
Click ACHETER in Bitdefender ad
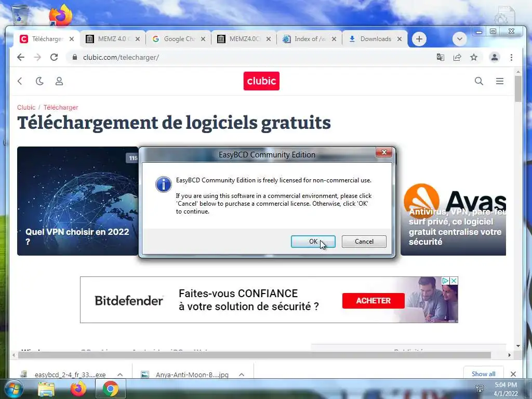click(x=373, y=301)
